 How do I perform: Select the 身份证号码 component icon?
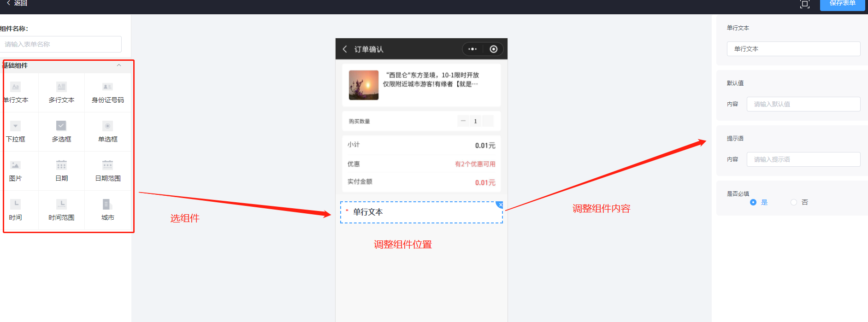(107, 87)
